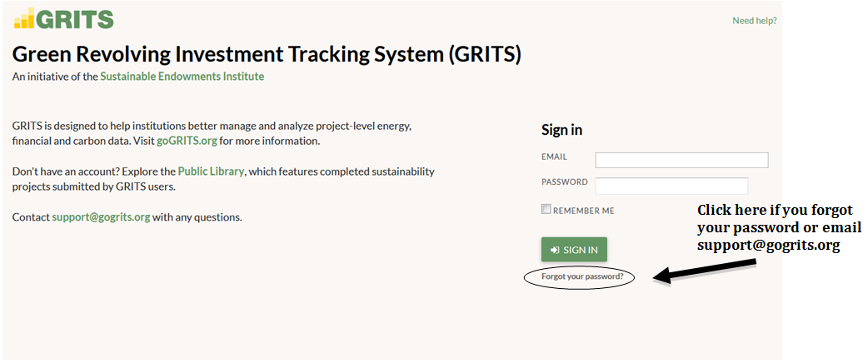This screenshot has width=868, height=363.
Task: Enable the Remember Me checkbox
Action: coord(546,209)
